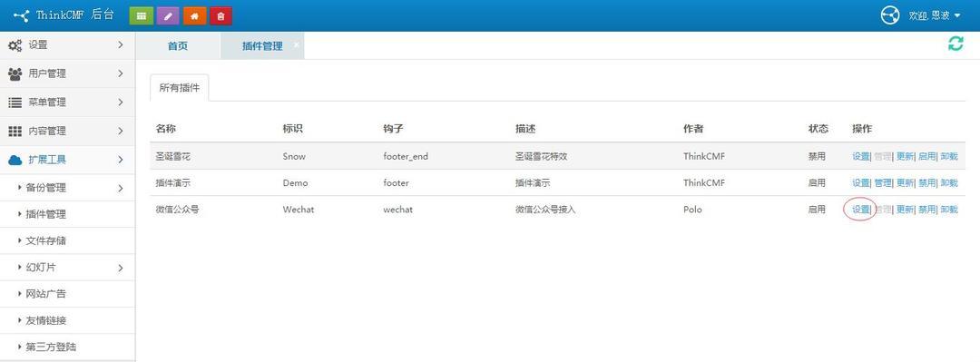Viewport: 980px width, 362px height.
Task: Open the 欢迎, 思波 user dropdown
Action: pos(935,15)
